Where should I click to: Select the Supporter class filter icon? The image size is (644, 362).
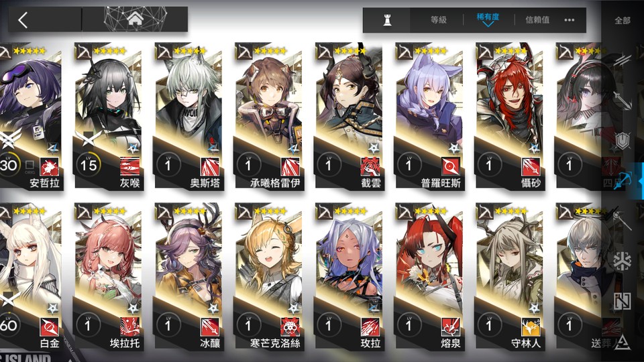point(623,301)
